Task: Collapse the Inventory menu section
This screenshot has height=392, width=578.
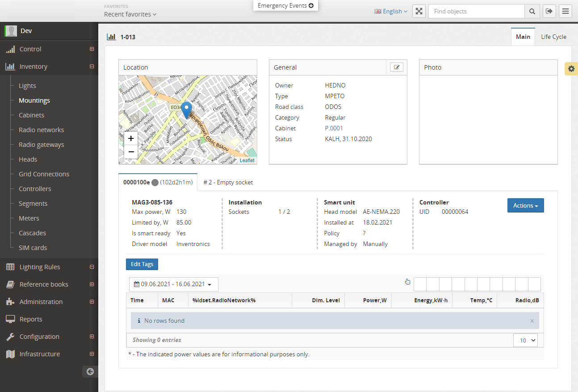Action: (x=92, y=67)
